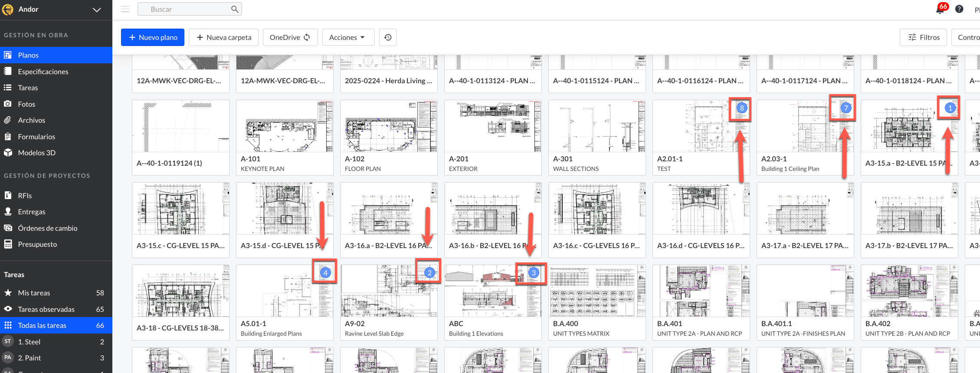
Task: Click the Nuevo plano button
Action: coord(153,37)
